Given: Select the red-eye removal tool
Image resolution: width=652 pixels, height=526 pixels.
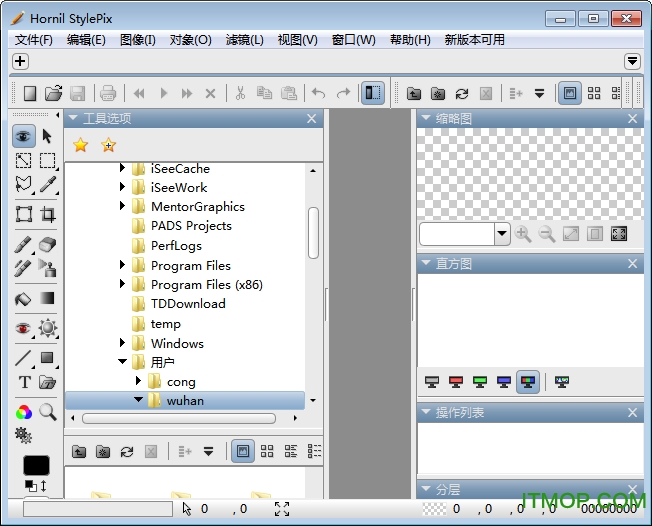Looking at the screenshot, I should [23, 328].
